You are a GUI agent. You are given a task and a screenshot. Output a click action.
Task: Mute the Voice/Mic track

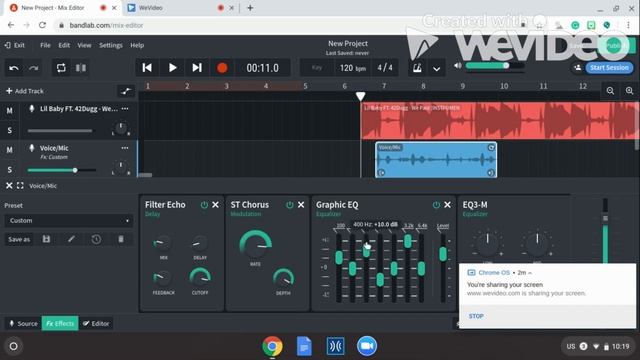tap(9, 150)
